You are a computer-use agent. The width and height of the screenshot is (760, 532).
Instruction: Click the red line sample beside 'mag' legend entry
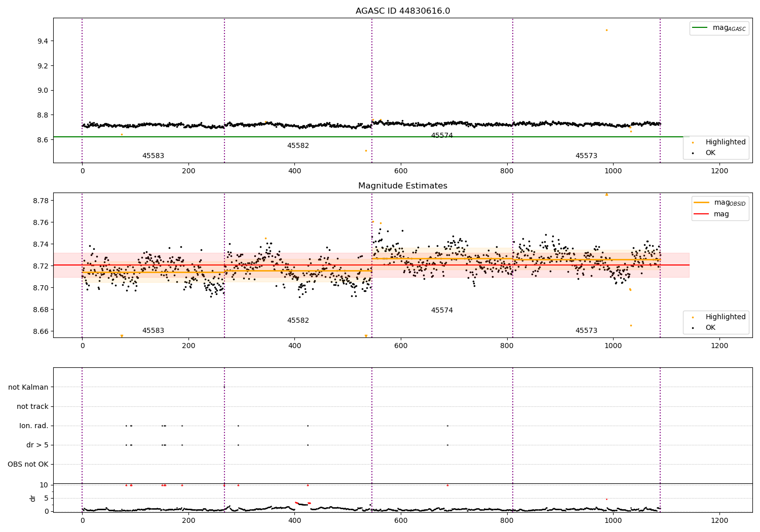pyautogui.click(x=702, y=214)
